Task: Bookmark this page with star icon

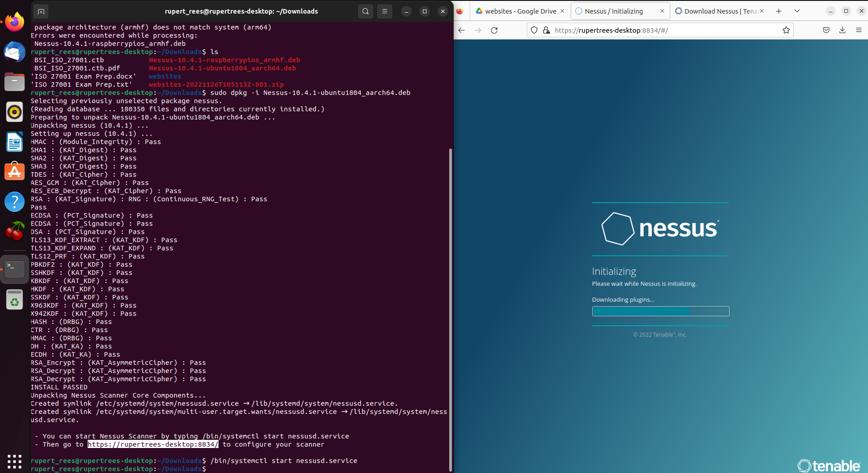Action: click(x=786, y=30)
